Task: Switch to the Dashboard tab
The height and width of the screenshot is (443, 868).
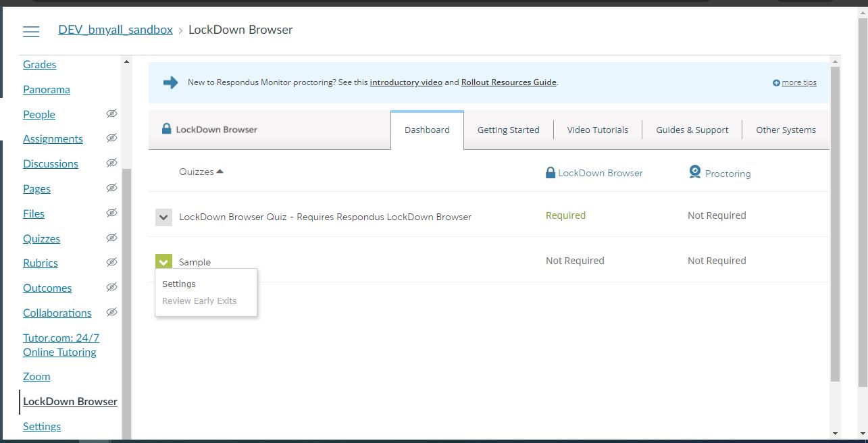Action: tap(427, 130)
